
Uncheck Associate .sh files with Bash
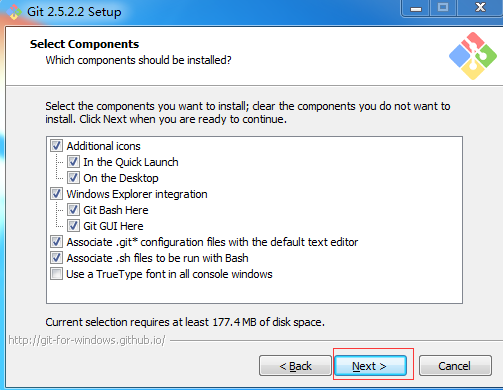click(56, 258)
